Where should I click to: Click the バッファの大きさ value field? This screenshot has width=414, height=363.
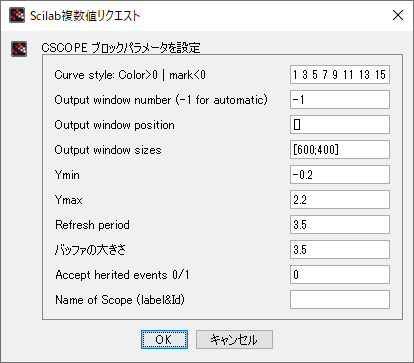(x=340, y=250)
